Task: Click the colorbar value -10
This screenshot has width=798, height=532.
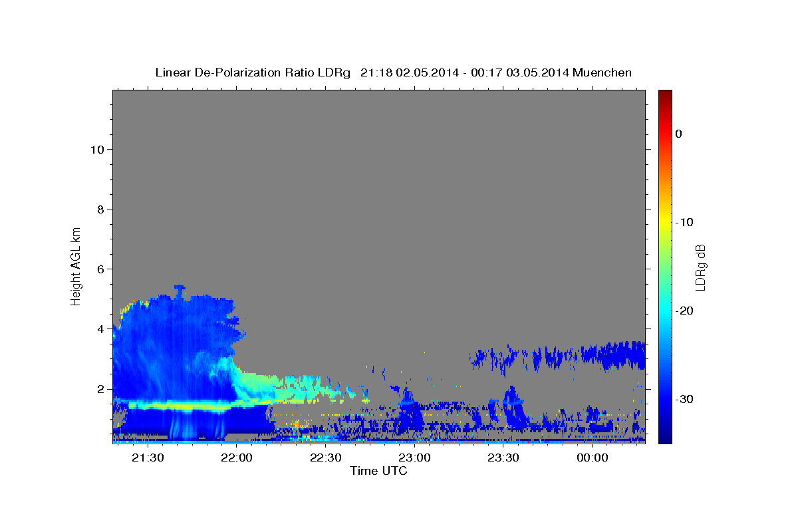Action: pos(684,222)
